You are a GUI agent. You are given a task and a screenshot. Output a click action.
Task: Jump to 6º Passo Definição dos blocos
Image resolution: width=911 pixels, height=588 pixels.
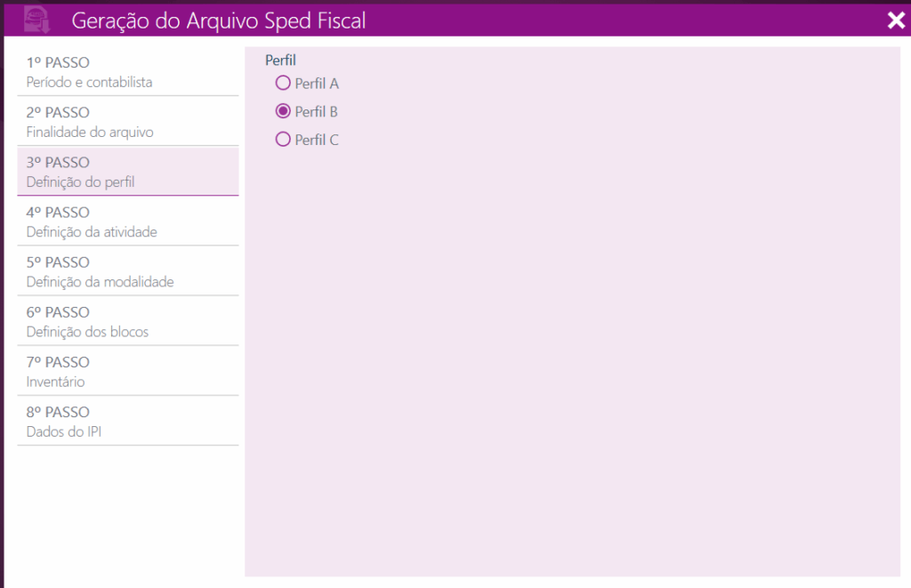click(x=127, y=321)
